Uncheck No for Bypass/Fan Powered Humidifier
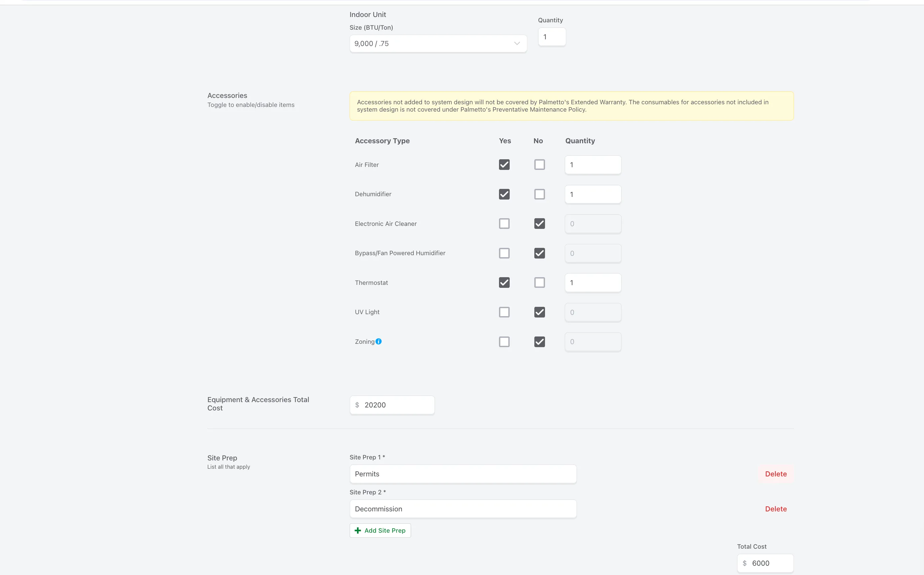Viewport: 924px width, 575px height. 539,253
